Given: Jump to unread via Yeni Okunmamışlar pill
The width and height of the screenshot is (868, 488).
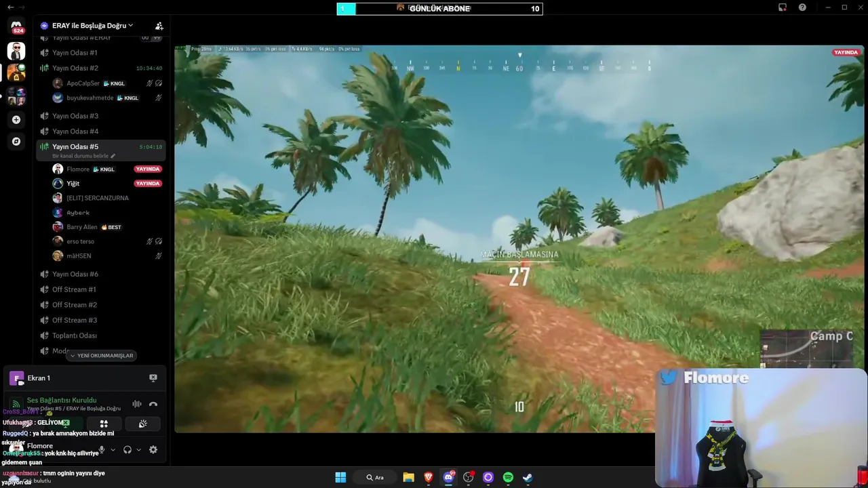Looking at the screenshot, I should point(102,355).
